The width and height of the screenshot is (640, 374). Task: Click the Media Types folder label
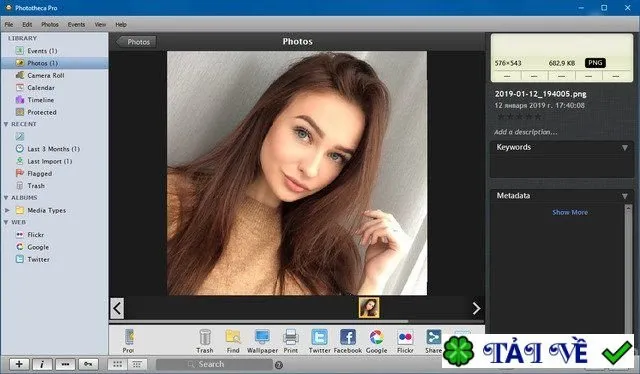[x=47, y=210]
